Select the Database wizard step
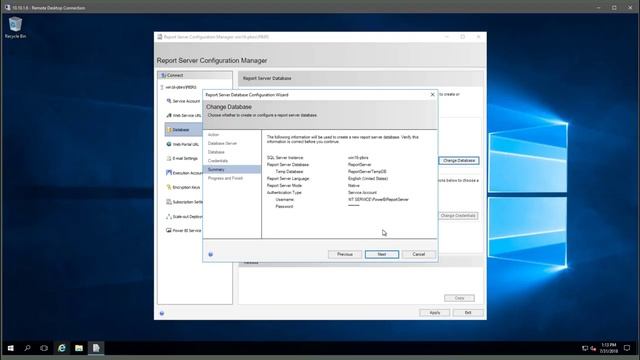 [x=216, y=152]
